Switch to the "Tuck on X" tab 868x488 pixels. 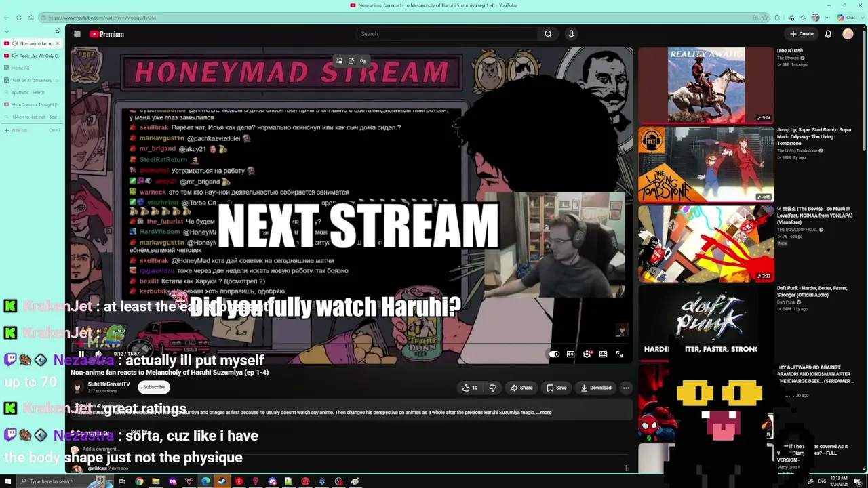click(x=33, y=80)
